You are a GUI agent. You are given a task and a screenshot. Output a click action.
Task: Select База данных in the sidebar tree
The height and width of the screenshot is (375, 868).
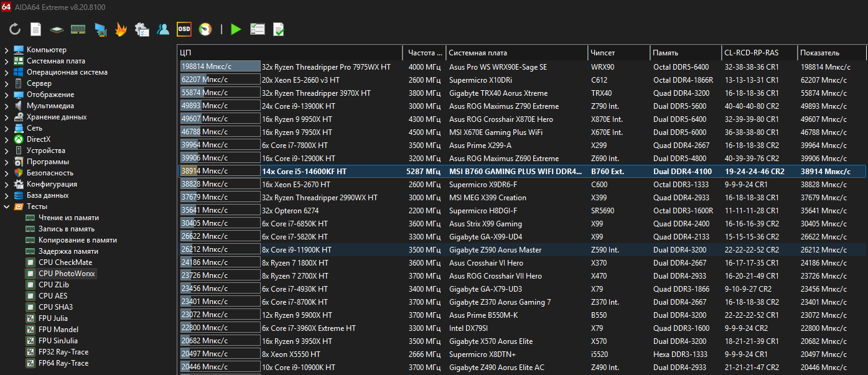click(48, 195)
